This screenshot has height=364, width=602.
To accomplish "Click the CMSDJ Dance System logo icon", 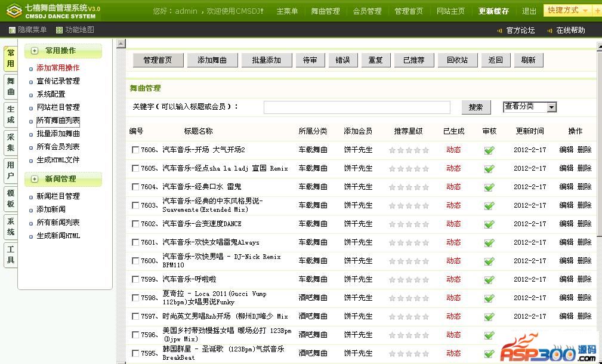I will click(x=14, y=11).
